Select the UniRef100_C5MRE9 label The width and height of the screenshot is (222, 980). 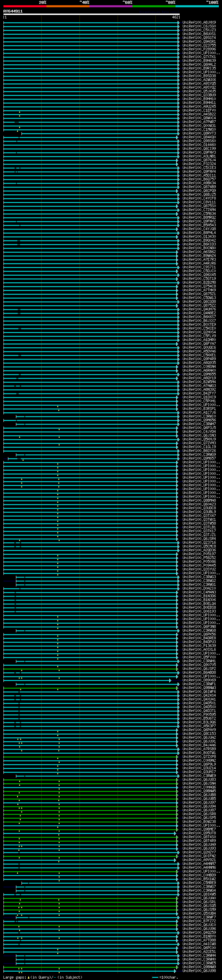pyautogui.click(x=199, y=883)
